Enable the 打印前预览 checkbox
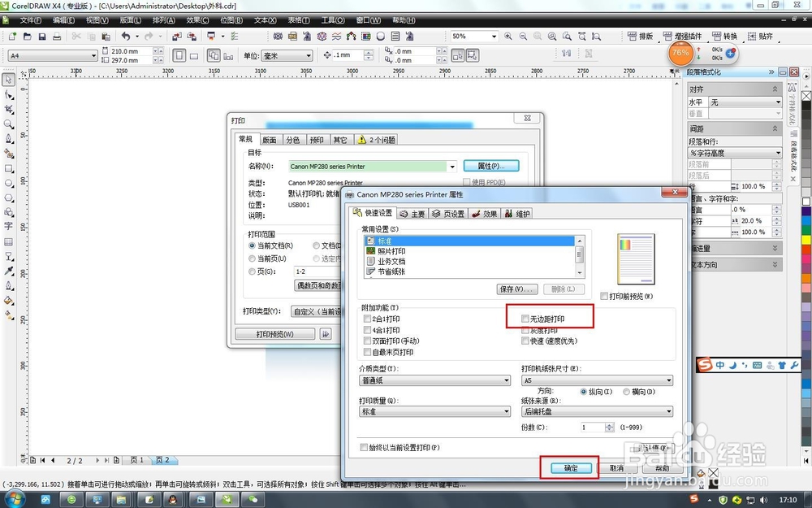 click(604, 296)
